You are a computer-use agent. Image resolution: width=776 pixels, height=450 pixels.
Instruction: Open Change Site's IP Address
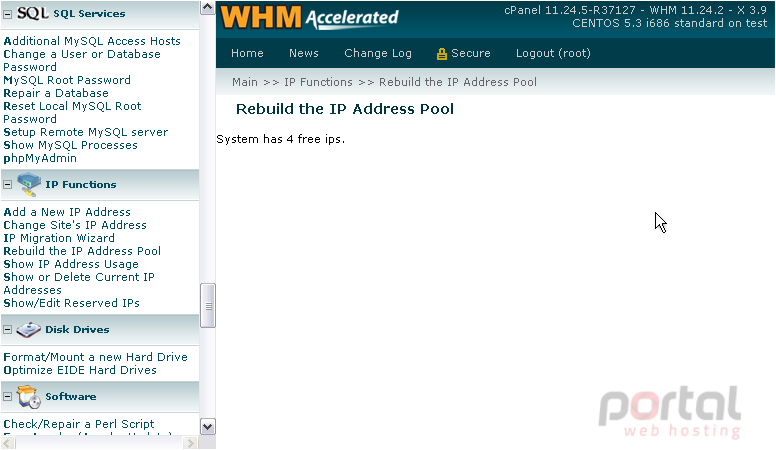pos(75,225)
